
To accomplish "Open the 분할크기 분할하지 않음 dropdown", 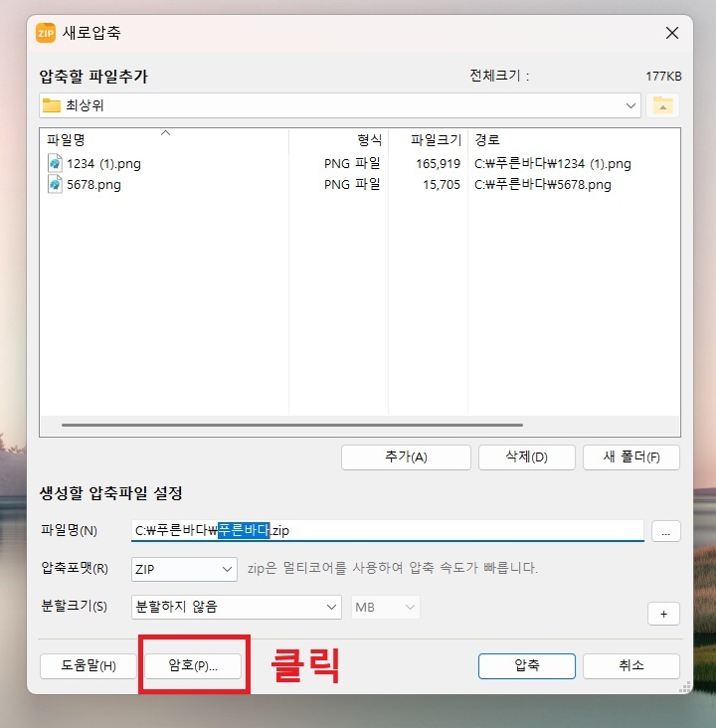I will point(237,607).
